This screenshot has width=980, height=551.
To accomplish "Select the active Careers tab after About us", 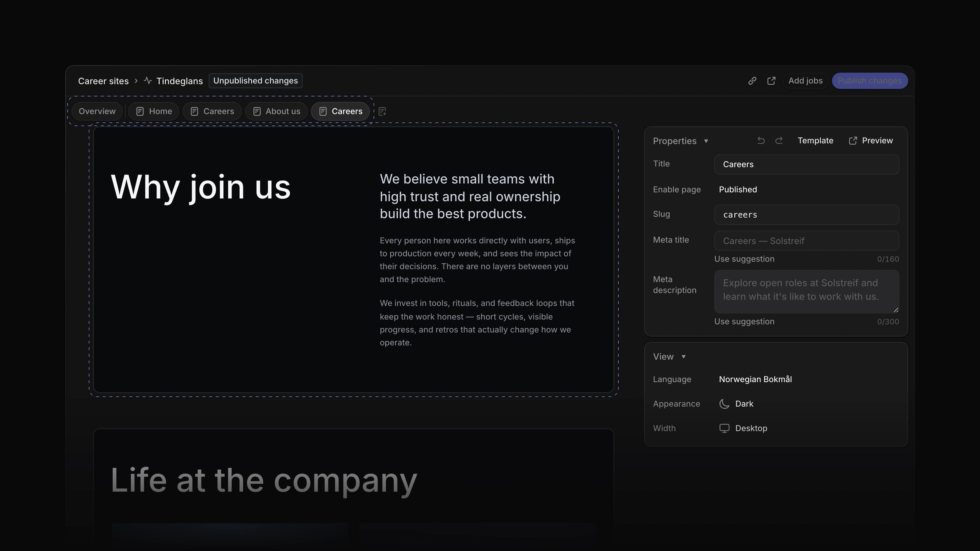I will (340, 111).
